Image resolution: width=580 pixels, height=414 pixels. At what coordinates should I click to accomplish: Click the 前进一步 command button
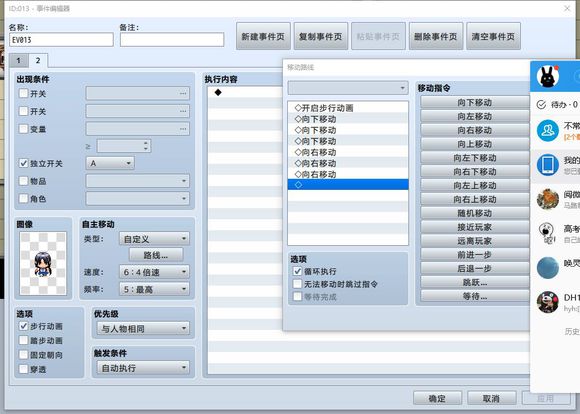[475, 255]
